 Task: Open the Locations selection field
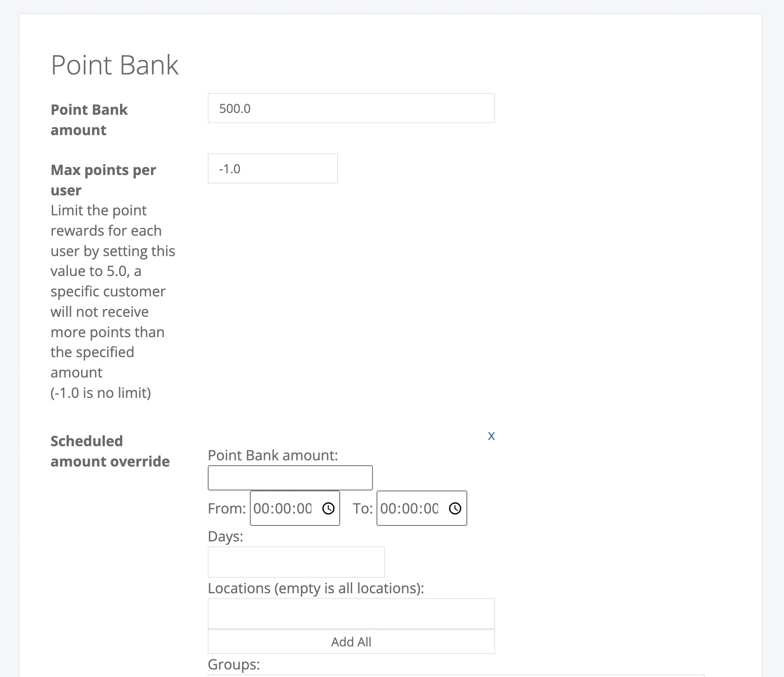[x=351, y=614]
